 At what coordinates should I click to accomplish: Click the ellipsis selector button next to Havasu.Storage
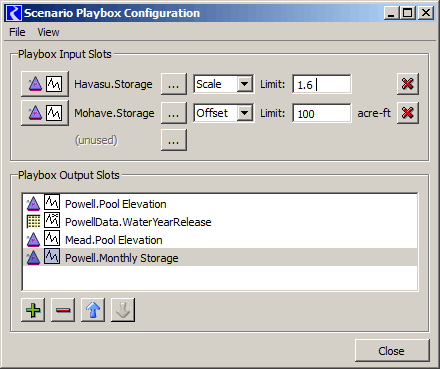pos(174,84)
